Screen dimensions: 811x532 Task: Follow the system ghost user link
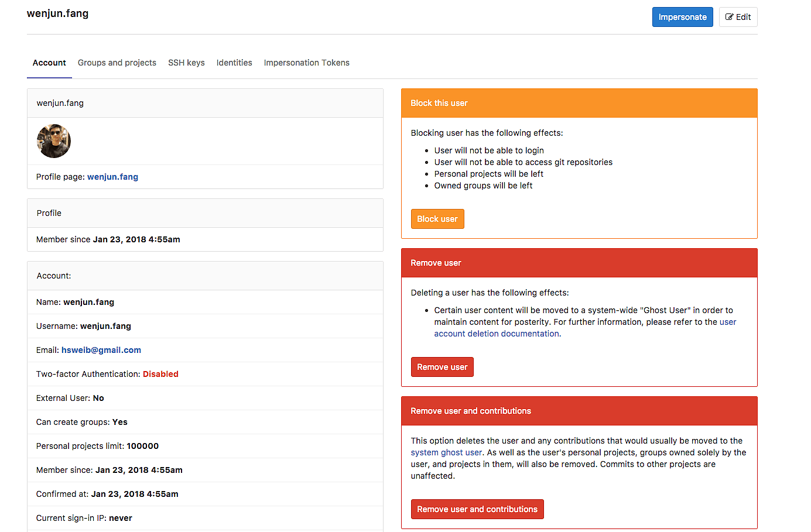(x=446, y=452)
